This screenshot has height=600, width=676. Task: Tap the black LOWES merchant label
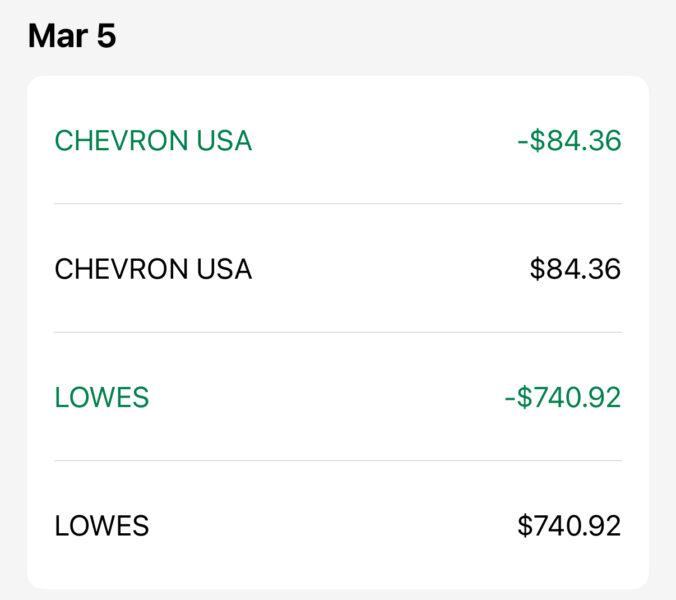[x=102, y=525]
